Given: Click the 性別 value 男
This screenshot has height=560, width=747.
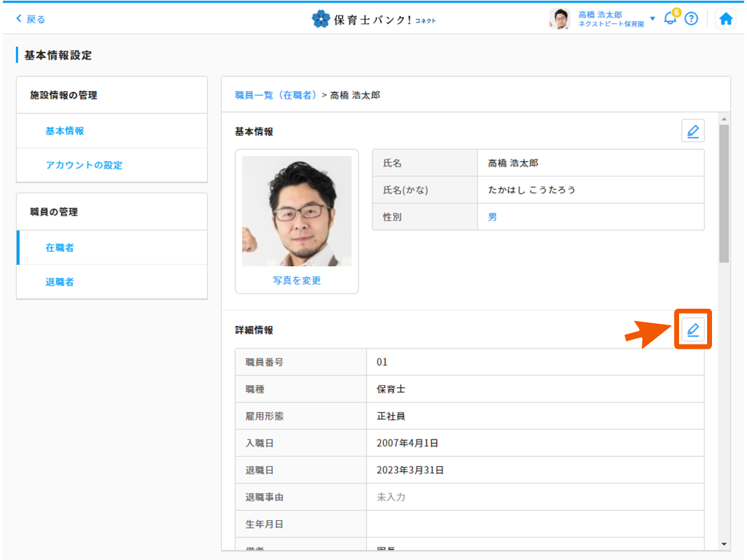Looking at the screenshot, I should coord(492,217).
